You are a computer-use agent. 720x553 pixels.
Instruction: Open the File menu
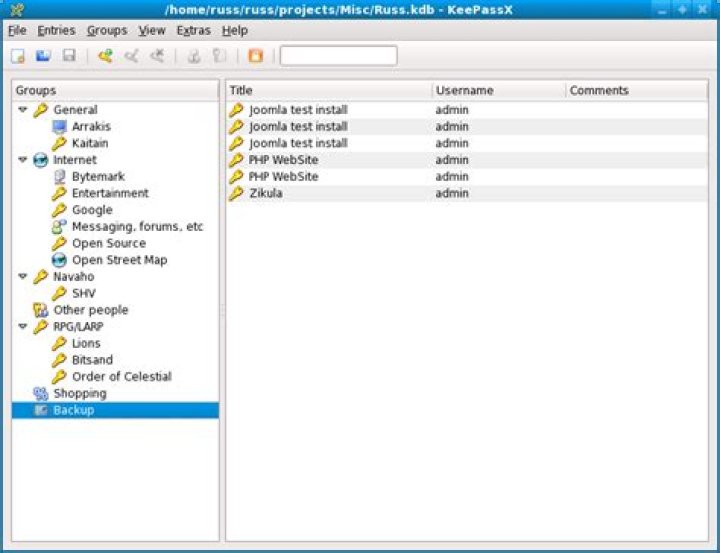coord(17,30)
